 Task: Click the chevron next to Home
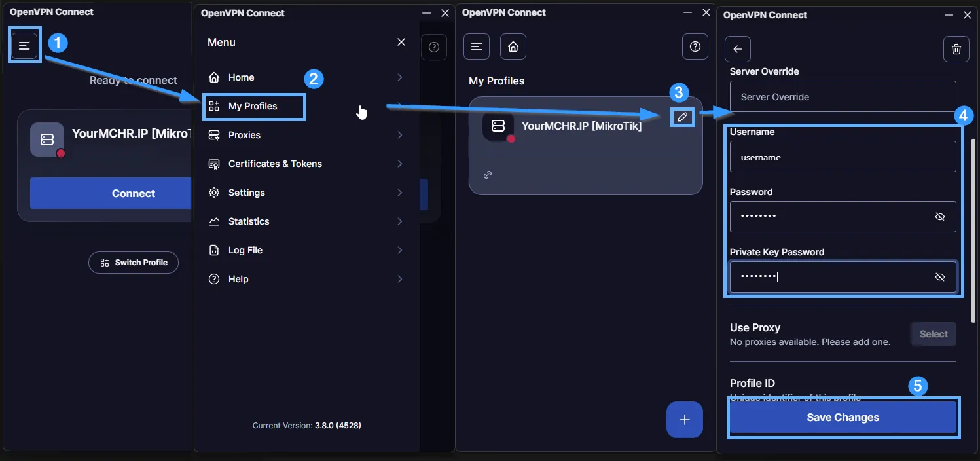point(399,77)
